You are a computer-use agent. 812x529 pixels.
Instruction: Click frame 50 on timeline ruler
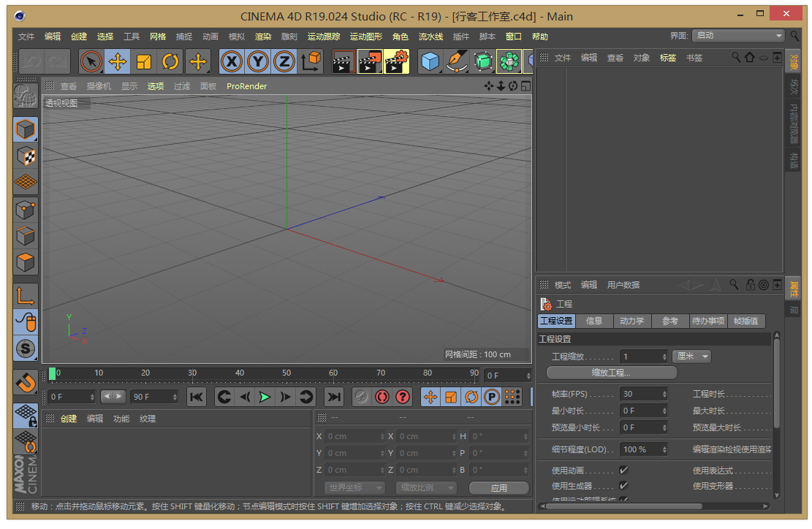coord(286,373)
